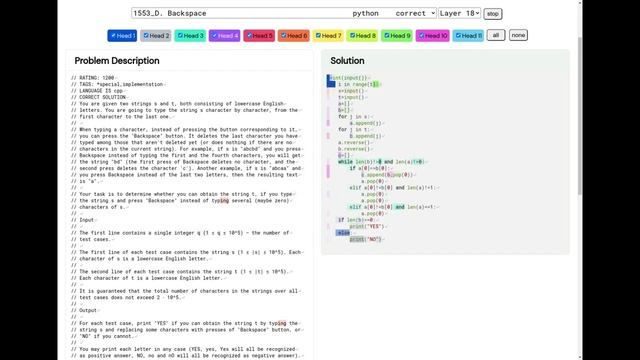Click the 'if len(b)==0:' code line

tap(356, 220)
